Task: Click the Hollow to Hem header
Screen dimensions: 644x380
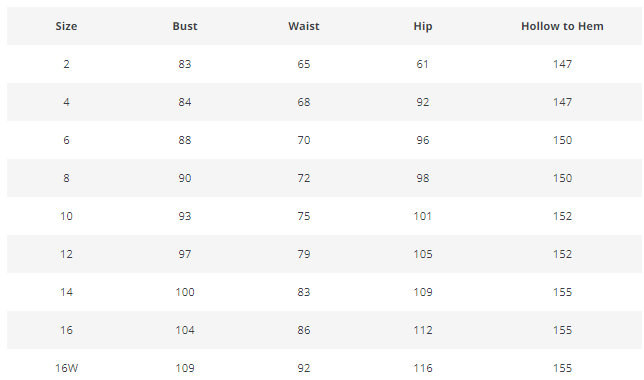Action: point(562,26)
